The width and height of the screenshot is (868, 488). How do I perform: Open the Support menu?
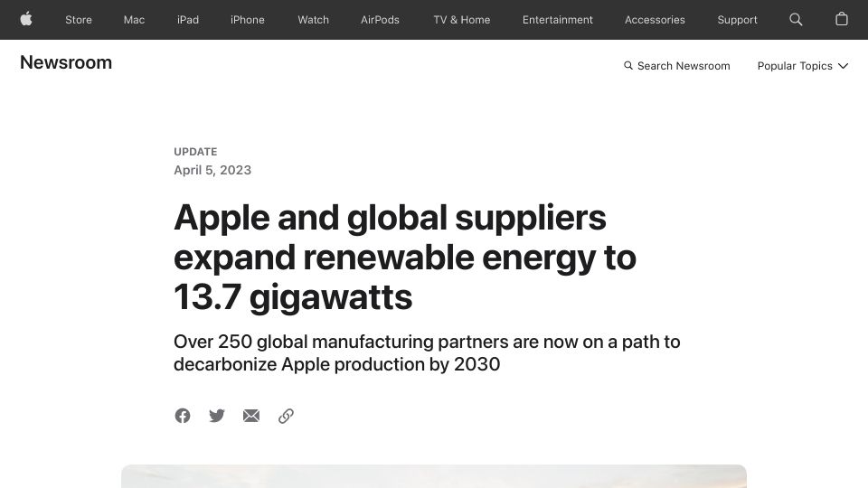coord(738,20)
